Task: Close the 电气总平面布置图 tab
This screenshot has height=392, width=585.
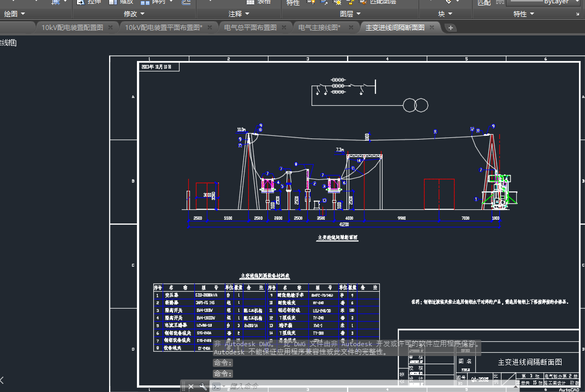Action: tap(284, 28)
